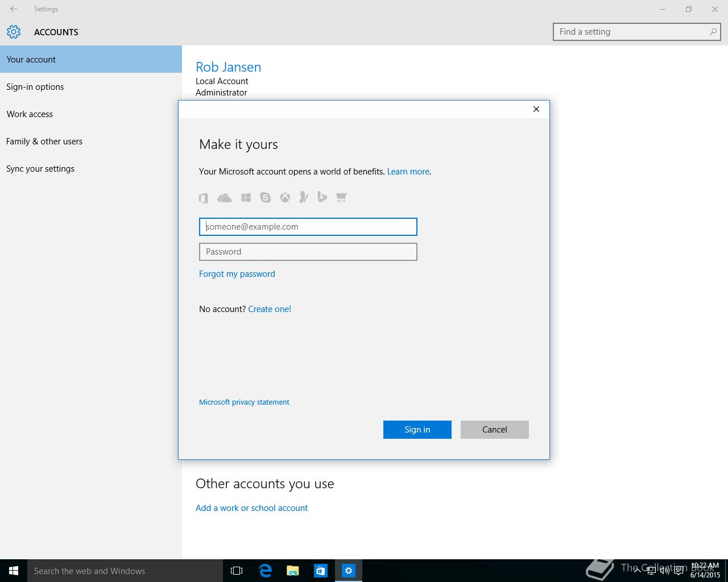Image resolution: width=728 pixels, height=582 pixels.
Task: Focus the Password input field
Action: [x=308, y=252]
